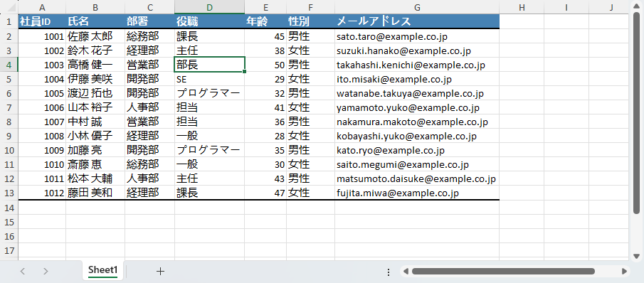Switch to the Sheet1 tab
The width and height of the screenshot is (644, 283).
103,270
